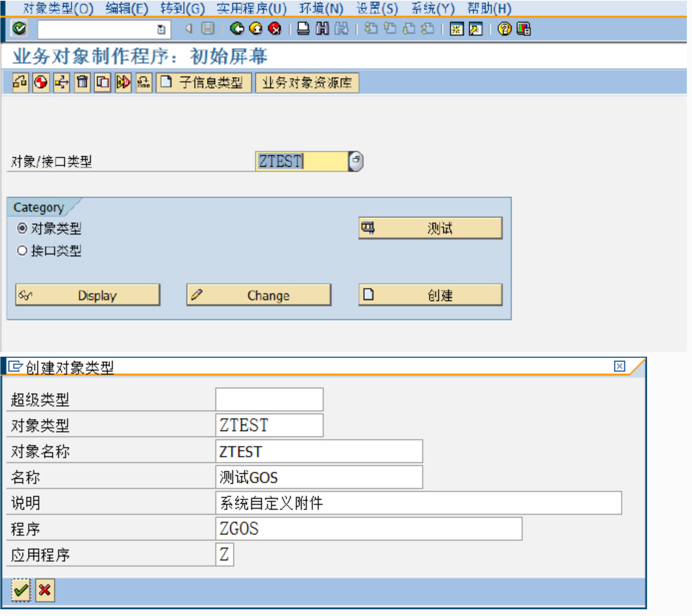Click the 子信息类型 button
This screenshot has height=616, width=692.
click(x=204, y=82)
